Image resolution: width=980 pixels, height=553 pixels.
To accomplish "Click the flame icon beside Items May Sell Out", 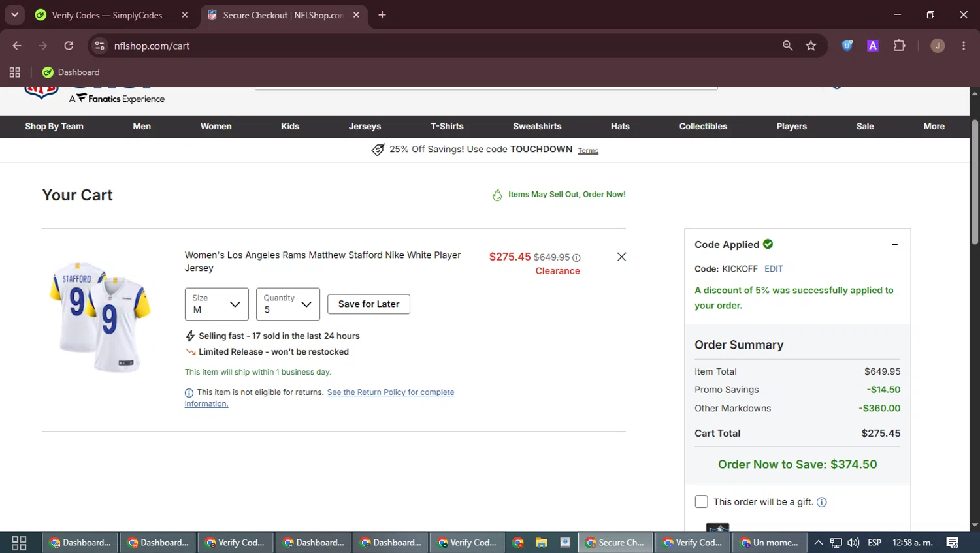I will (497, 195).
